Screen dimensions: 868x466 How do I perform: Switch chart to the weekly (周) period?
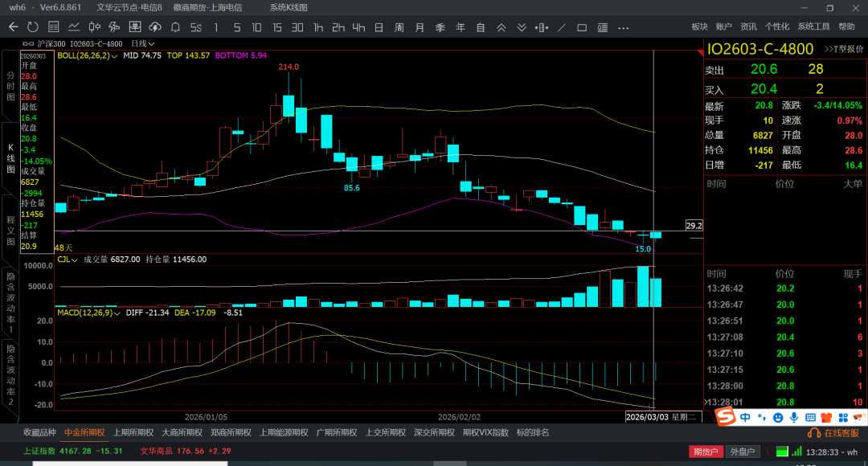click(399, 27)
